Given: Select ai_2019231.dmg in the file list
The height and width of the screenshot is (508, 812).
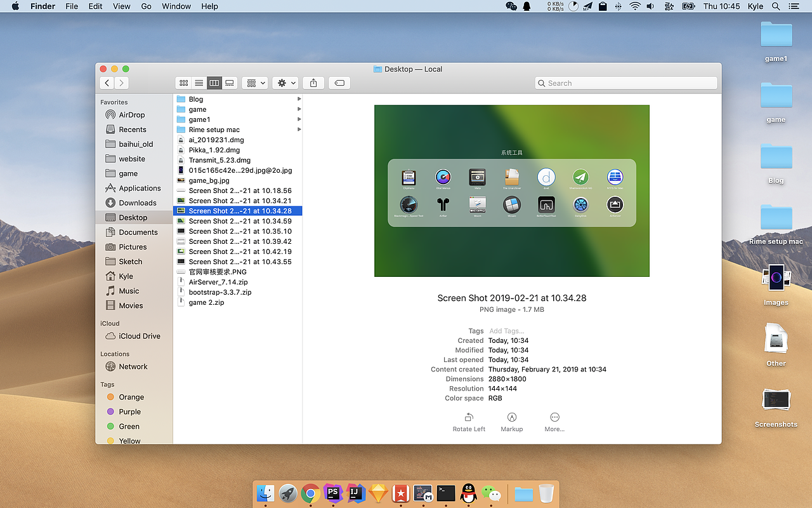Looking at the screenshot, I should coord(238,140).
